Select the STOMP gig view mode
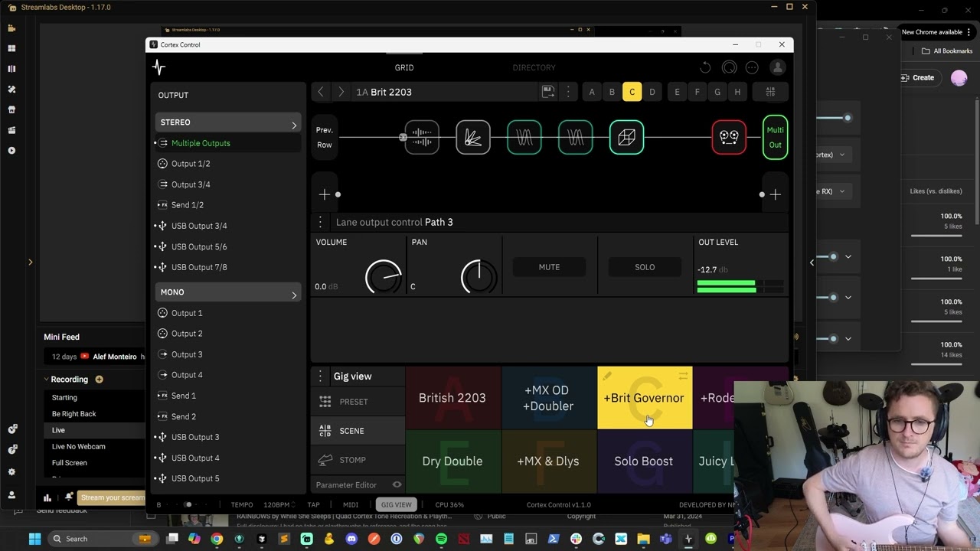980x551 pixels. click(358, 460)
